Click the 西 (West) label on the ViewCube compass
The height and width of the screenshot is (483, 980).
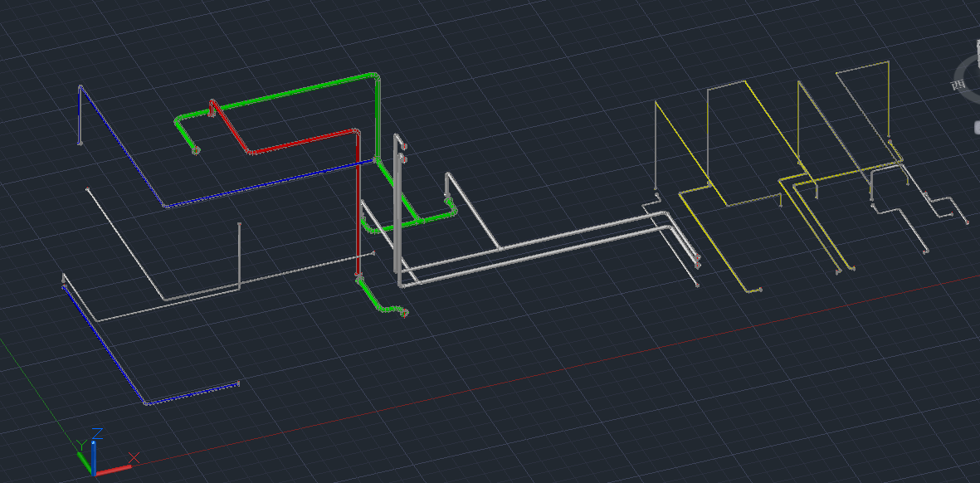coord(959,85)
